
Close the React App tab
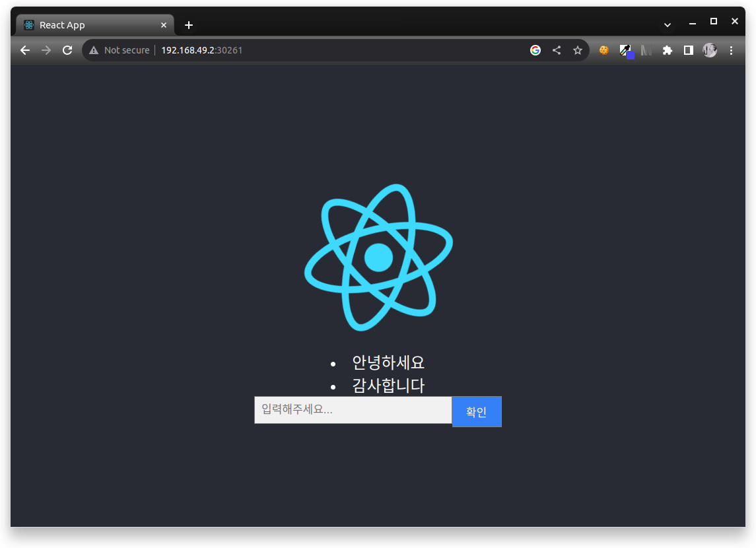point(164,25)
